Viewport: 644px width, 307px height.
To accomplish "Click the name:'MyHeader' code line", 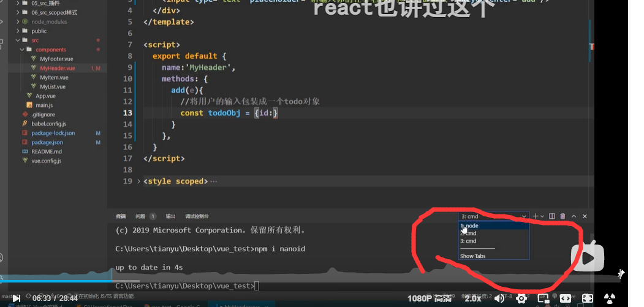I will [199, 67].
